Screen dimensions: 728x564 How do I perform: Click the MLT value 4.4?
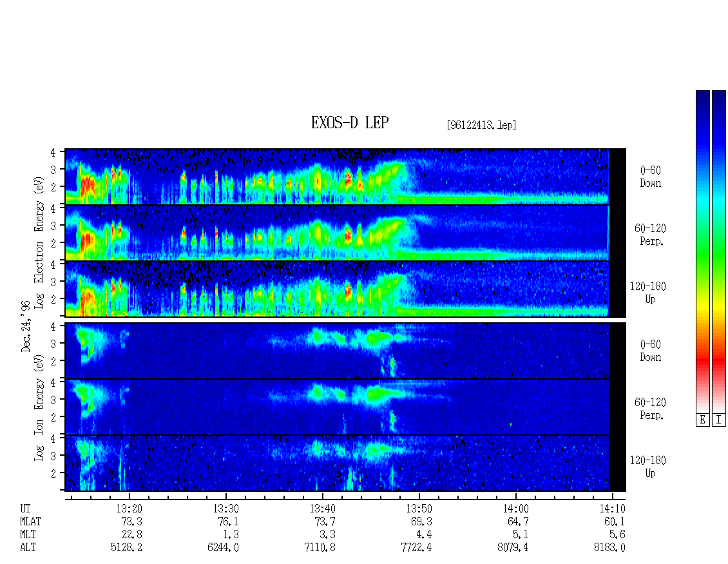pyautogui.click(x=424, y=535)
